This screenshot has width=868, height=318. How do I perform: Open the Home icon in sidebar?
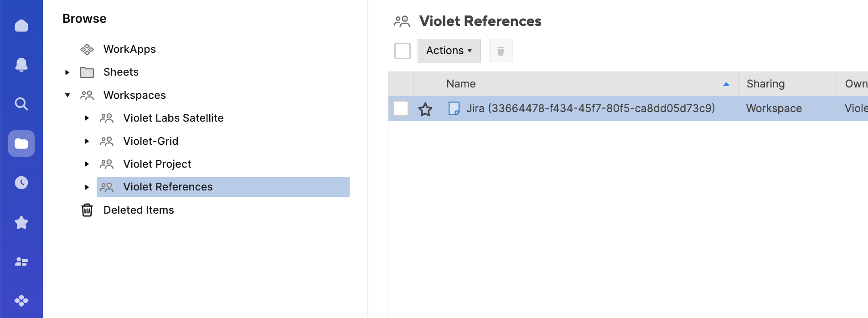click(21, 26)
